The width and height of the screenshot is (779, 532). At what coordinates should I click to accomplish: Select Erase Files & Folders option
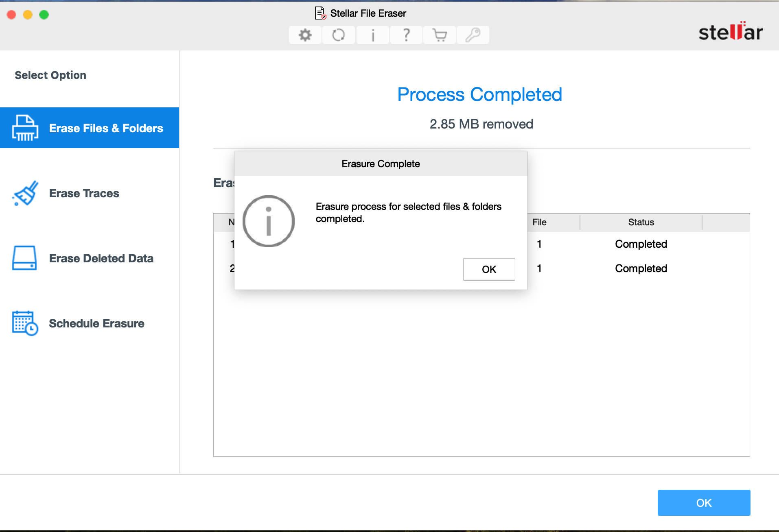coord(106,128)
